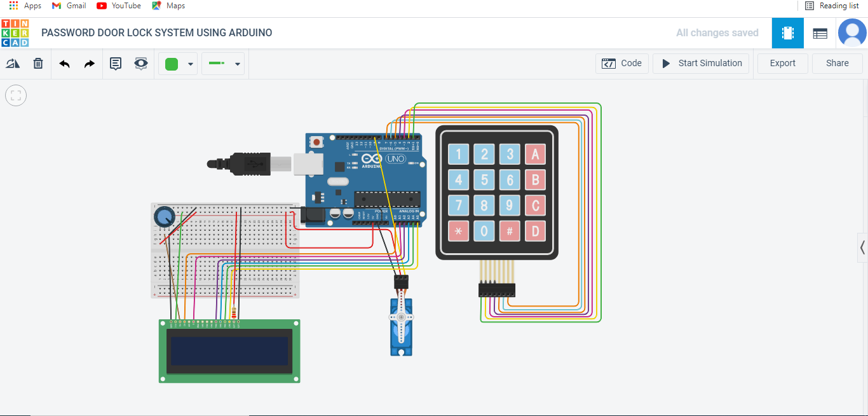Select the keypad hash key
The image size is (868, 416).
pos(510,231)
